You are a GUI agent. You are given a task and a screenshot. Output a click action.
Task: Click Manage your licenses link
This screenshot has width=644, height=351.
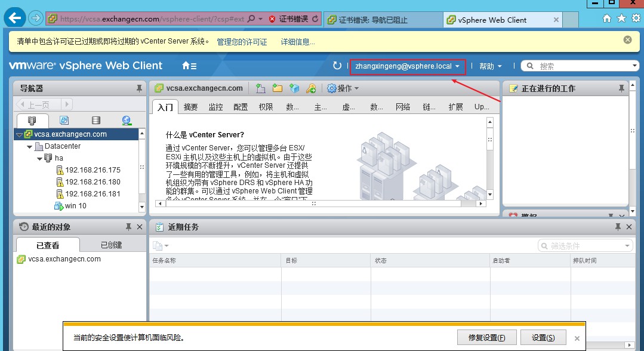(242, 42)
